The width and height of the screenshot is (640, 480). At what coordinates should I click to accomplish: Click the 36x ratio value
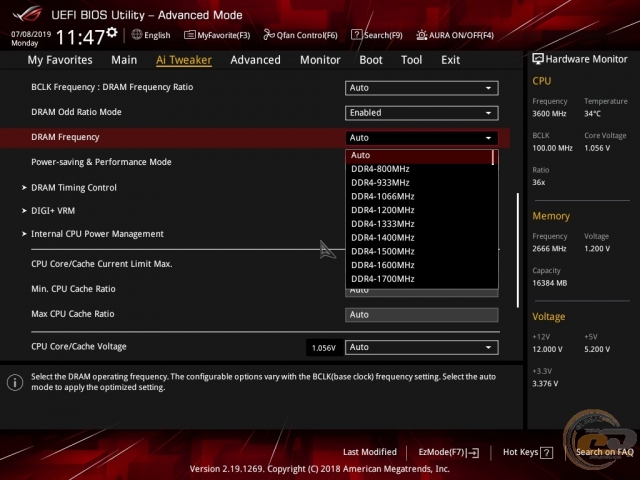click(x=539, y=182)
